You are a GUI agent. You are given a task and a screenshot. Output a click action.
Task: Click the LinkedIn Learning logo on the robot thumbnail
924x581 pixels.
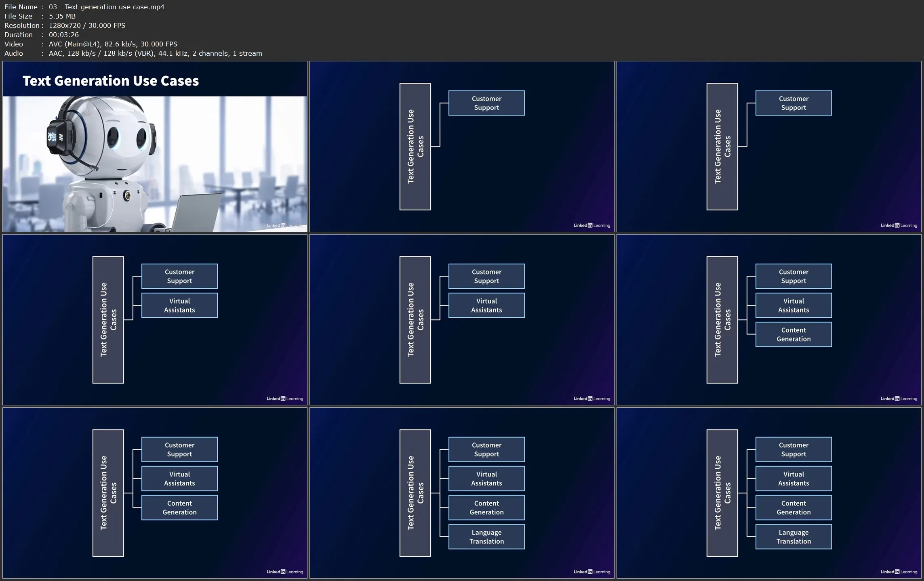[x=284, y=225]
